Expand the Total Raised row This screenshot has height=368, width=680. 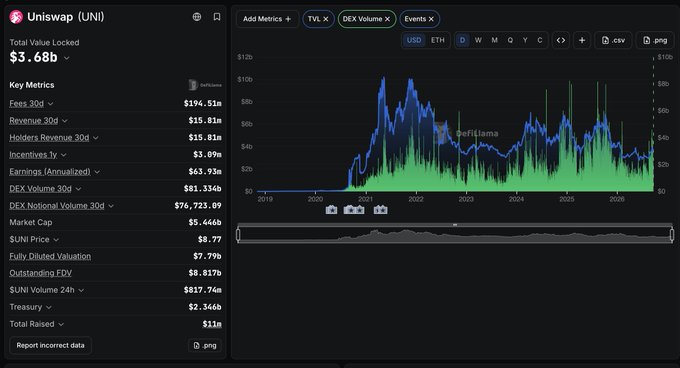[61, 324]
